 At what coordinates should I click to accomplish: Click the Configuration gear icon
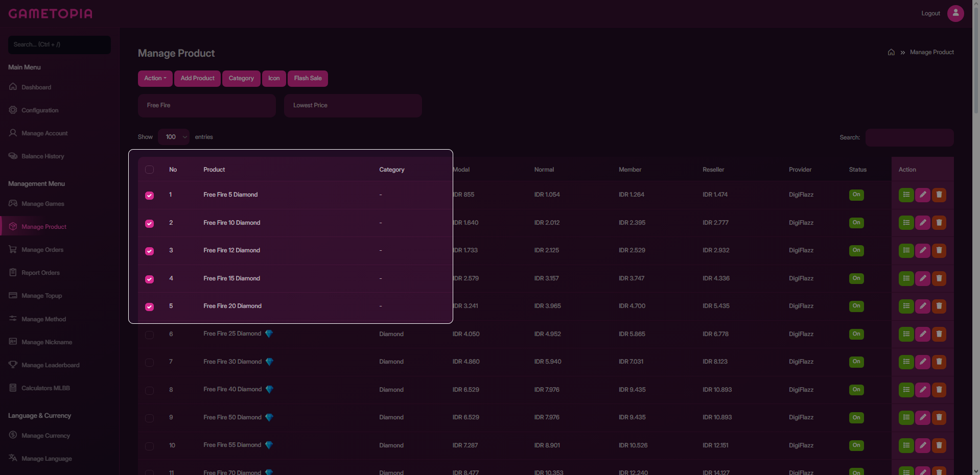pos(13,110)
